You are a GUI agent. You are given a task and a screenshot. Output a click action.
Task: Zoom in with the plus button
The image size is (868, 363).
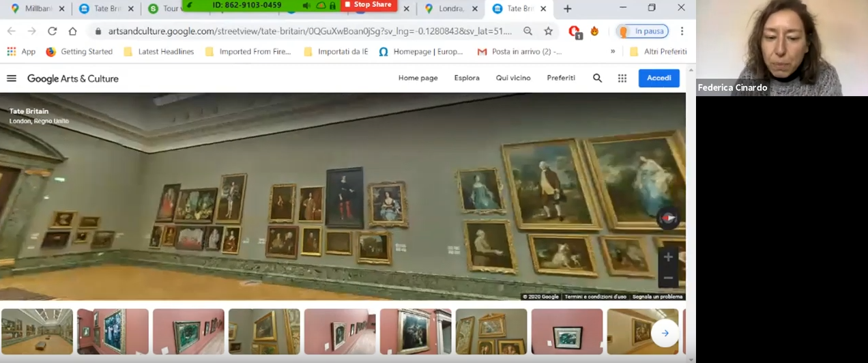668,257
